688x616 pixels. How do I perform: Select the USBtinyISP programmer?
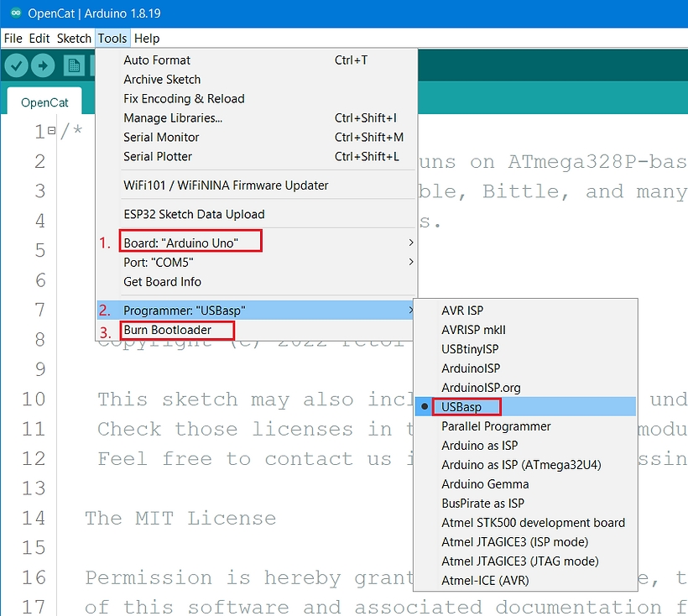click(x=470, y=349)
